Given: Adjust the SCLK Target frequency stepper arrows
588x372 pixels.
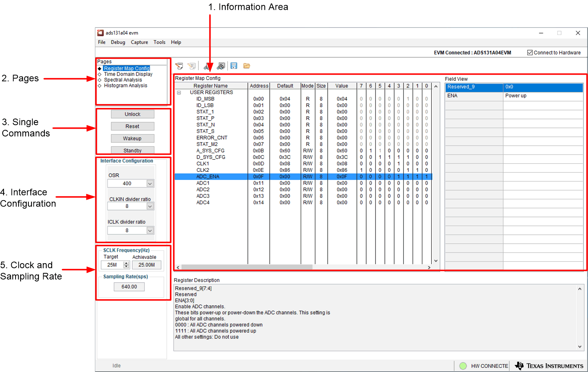Looking at the screenshot, I should click(126, 265).
